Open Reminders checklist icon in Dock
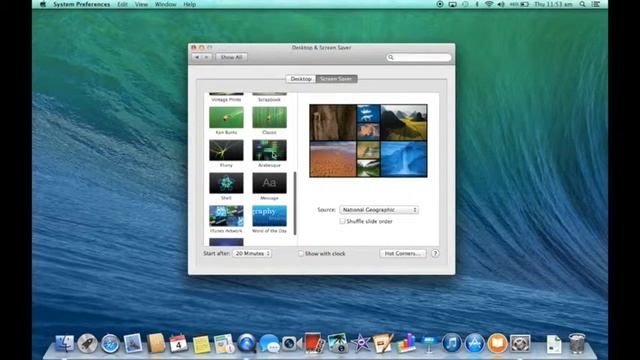 pyautogui.click(x=224, y=343)
